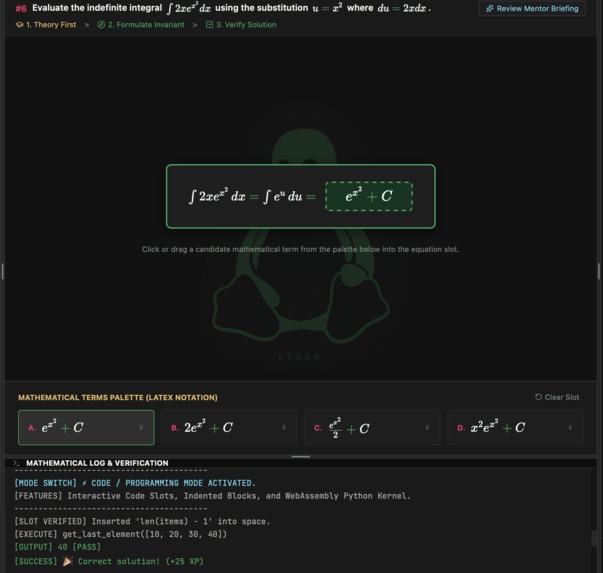The image size is (603, 573).
Task: Select option A: e^(x²) + C
Action: (86, 428)
